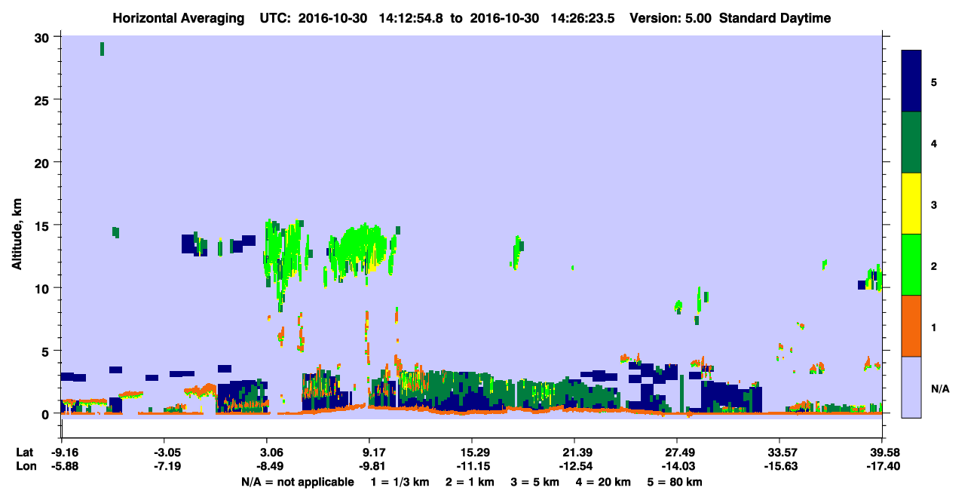The width and height of the screenshot is (980, 503).
Task: Click legend entry '3 = 5 km'
Action: (x=536, y=482)
